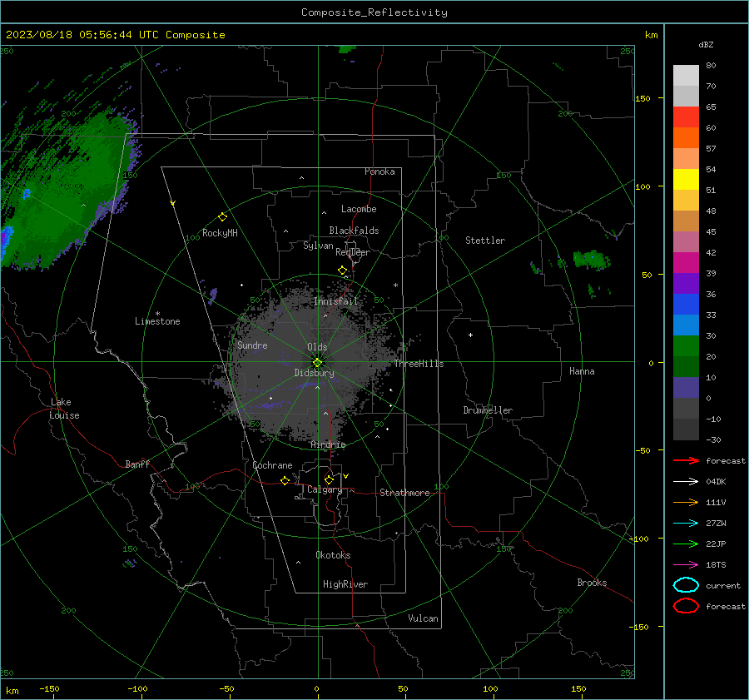The image size is (749, 700).
Task: Click the Drumheller map label
Action: (x=488, y=410)
